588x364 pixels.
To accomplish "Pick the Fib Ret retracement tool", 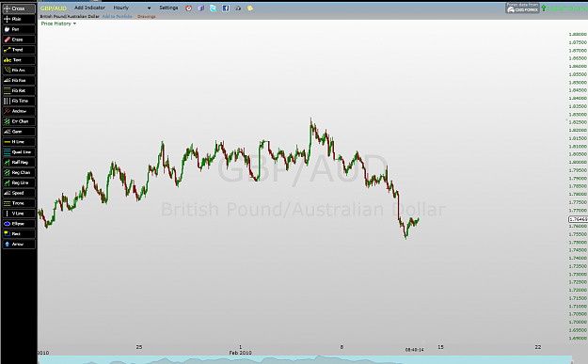I will [x=19, y=90].
